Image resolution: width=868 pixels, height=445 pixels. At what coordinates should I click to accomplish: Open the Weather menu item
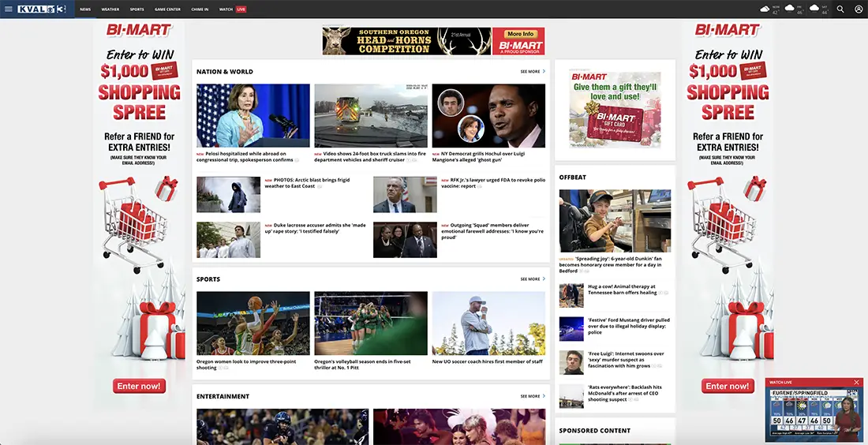(110, 9)
